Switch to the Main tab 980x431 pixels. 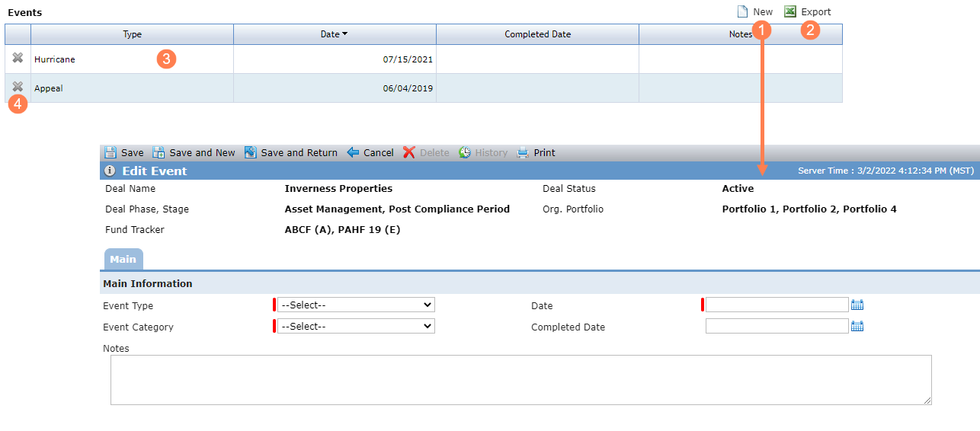pyautogui.click(x=123, y=259)
